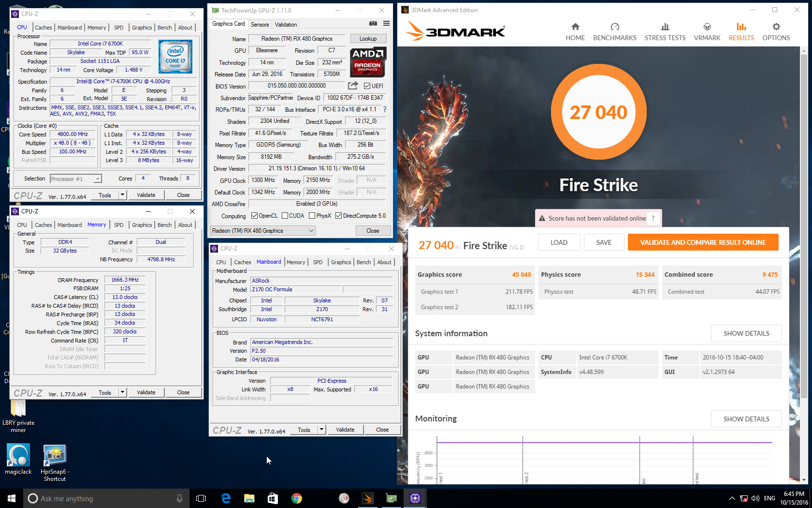Switch to Validation tab in GPU-Z

pyautogui.click(x=286, y=25)
